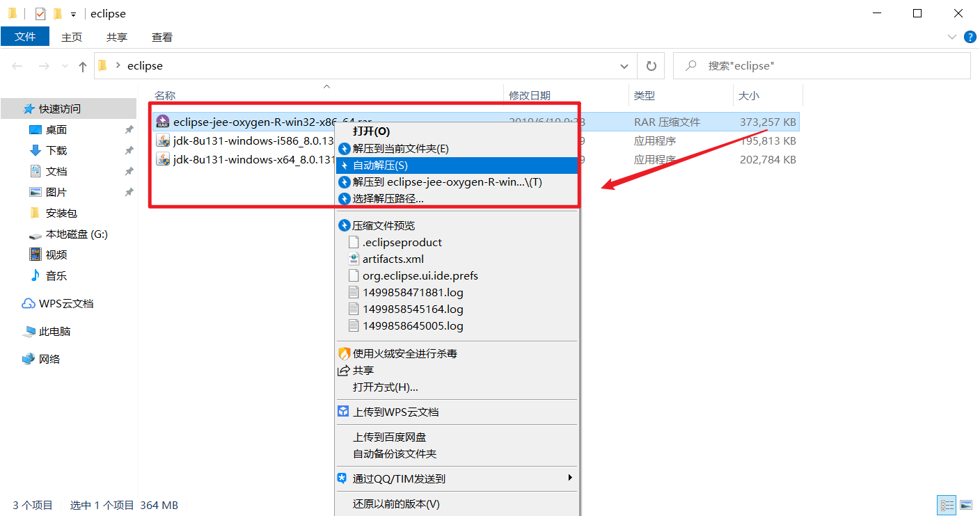Click the Forward navigation arrow

[43, 66]
